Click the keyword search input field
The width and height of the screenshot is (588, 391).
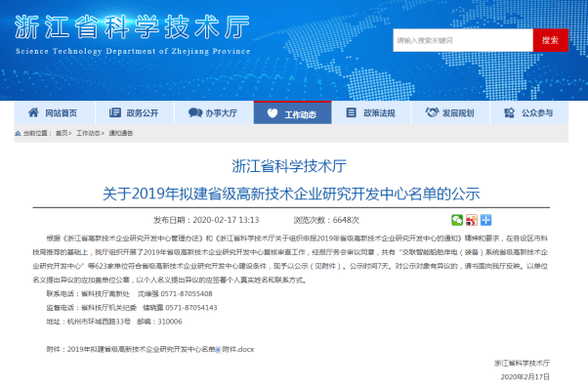[461, 40]
